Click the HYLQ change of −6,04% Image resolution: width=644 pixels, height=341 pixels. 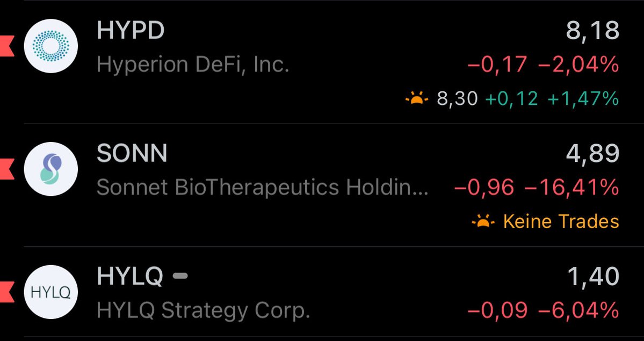pos(578,310)
